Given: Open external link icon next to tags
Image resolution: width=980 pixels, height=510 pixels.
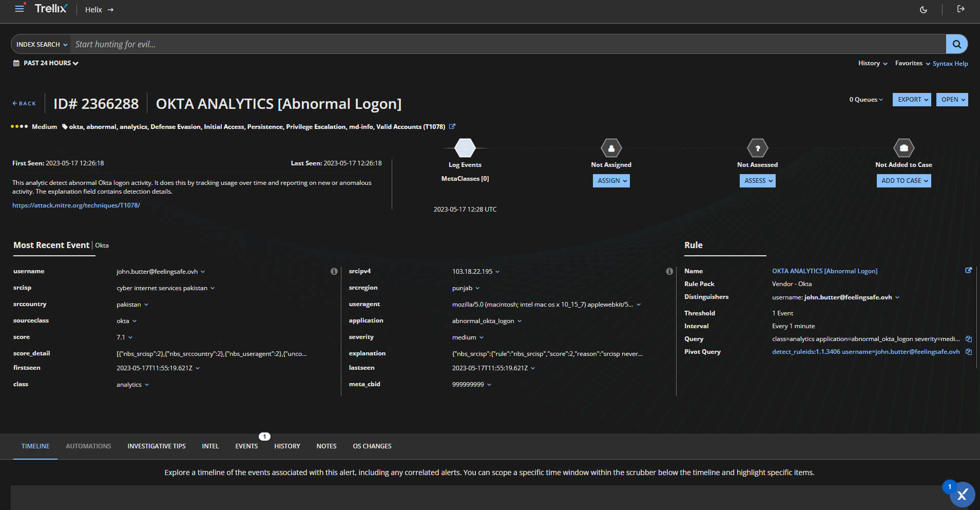Looking at the screenshot, I should 452,126.
